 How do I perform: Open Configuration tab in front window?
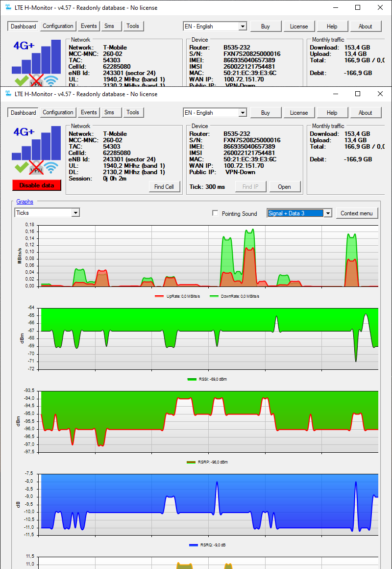click(58, 112)
